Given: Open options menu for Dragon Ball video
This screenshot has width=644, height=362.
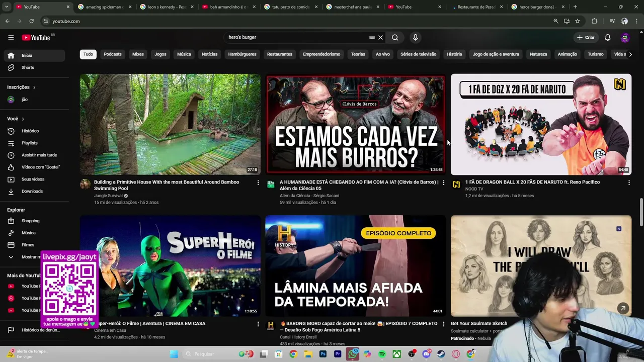Looking at the screenshot, I should pyautogui.click(x=629, y=183).
